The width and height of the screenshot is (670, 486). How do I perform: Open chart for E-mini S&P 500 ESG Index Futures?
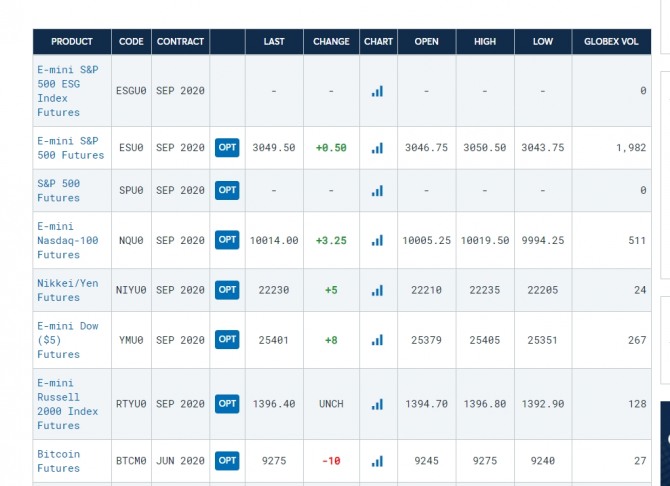point(377,91)
